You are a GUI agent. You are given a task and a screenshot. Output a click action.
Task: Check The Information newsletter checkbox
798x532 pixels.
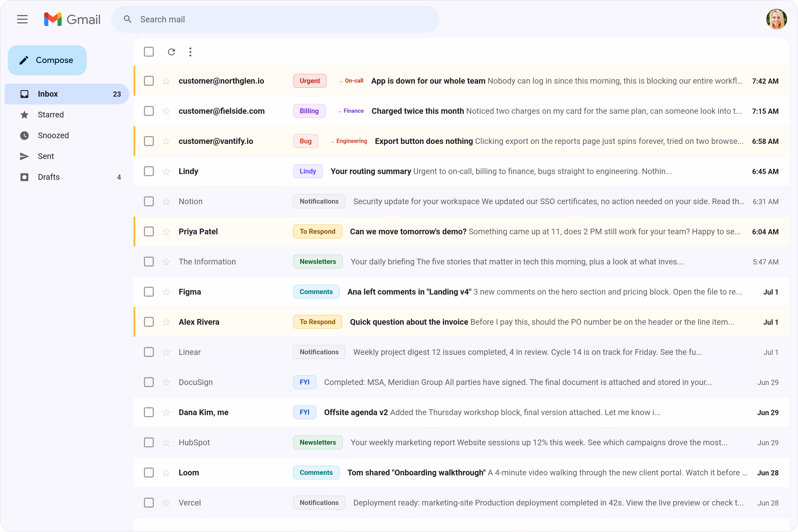tap(149, 262)
